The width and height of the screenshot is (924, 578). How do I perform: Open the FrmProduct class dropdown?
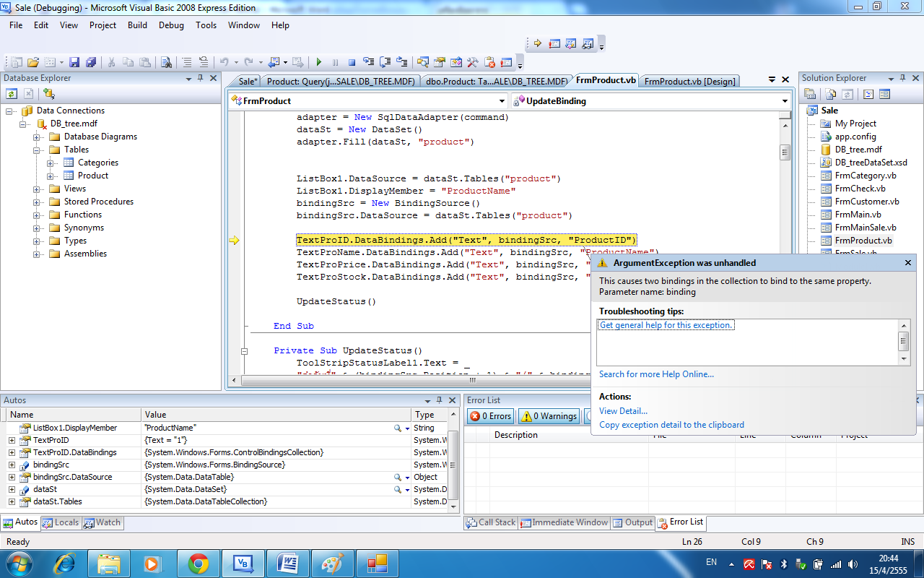pos(502,101)
